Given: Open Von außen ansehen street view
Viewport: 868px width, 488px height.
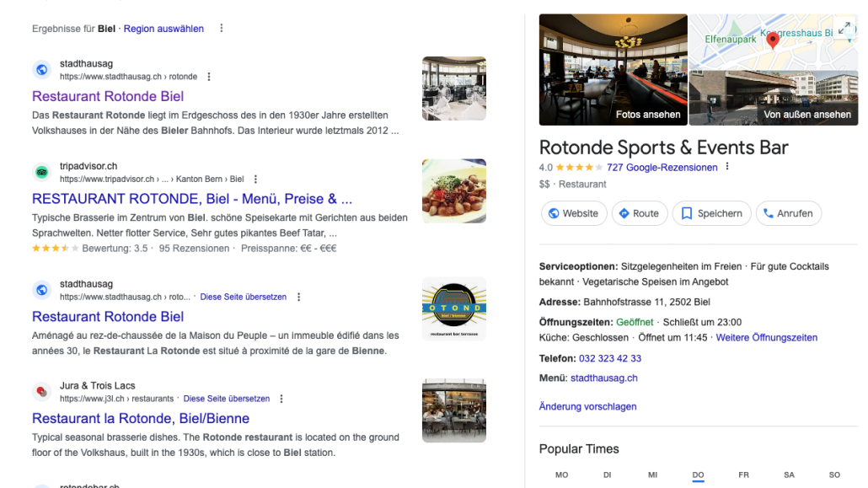Looking at the screenshot, I should (x=774, y=98).
